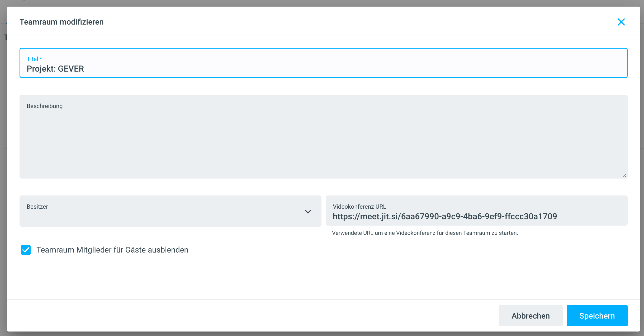This screenshot has height=336, width=644.
Task: Open the Besitzer dropdown
Action: 164,211
